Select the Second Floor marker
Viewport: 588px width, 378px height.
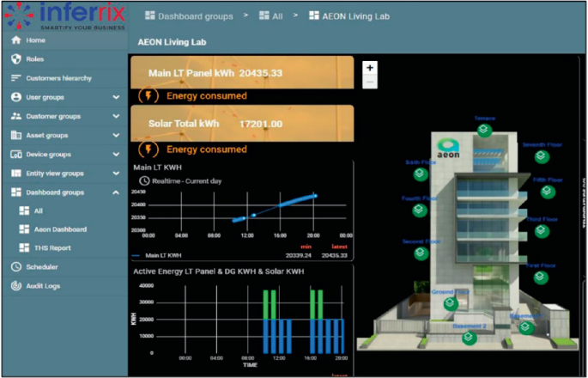click(x=421, y=253)
